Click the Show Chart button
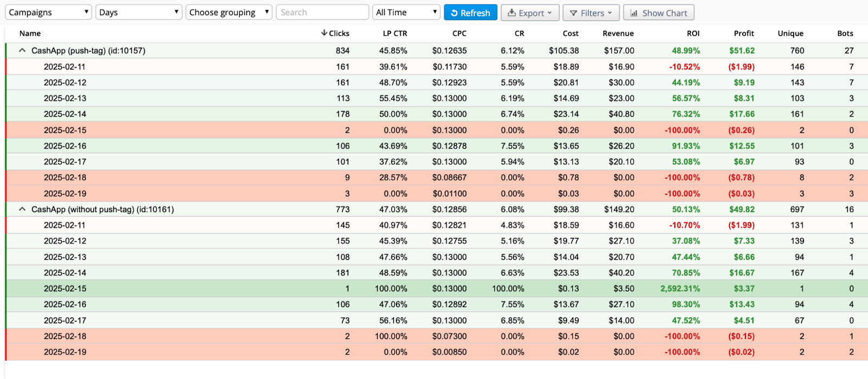 coord(659,12)
